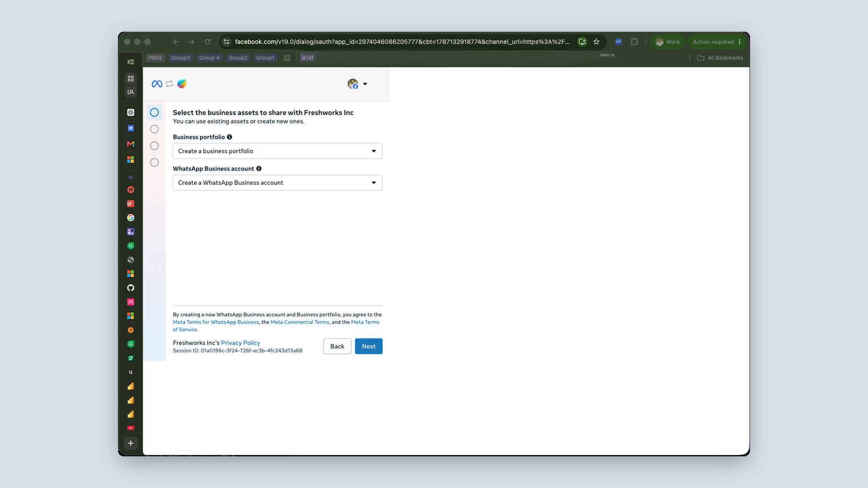Open the WhatsApp Business account dropdown
Screen dimensions: 868x488
(278, 182)
